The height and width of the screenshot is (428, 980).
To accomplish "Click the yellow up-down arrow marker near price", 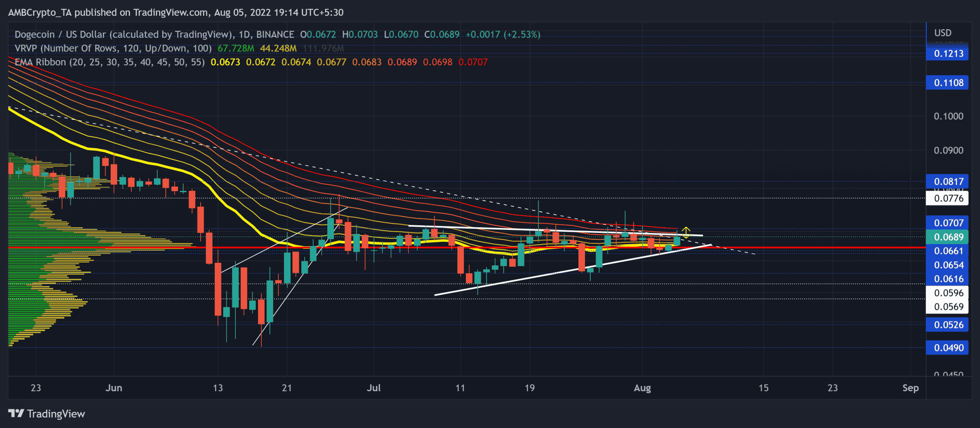I will click(686, 233).
